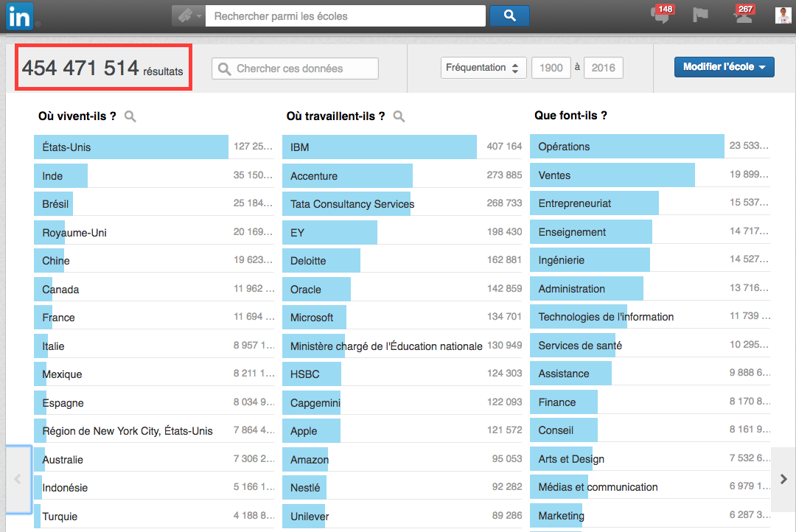
Task: Go to previous columns with left arrow
Action: 18,479
